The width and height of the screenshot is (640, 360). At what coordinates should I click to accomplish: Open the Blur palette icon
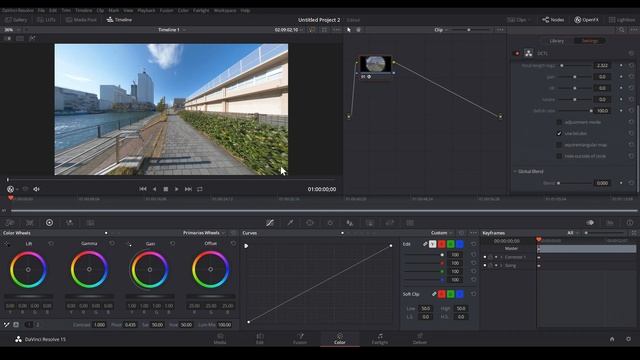click(350, 222)
